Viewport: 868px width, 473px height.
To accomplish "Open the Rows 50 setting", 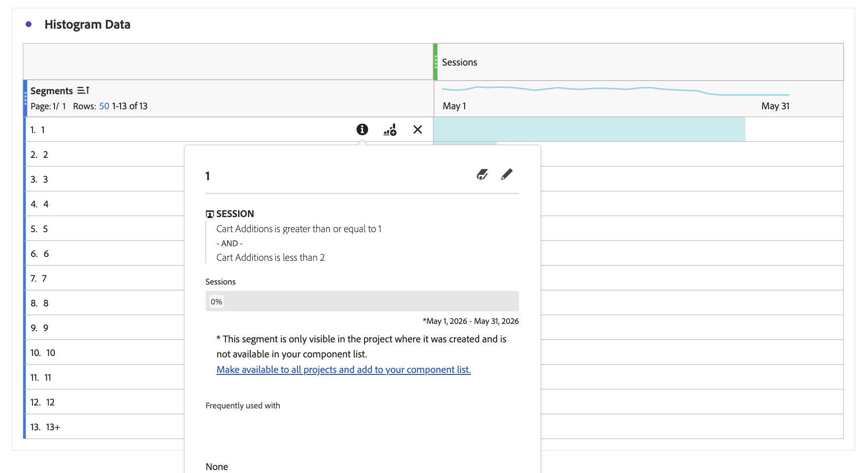I will click(104, 106).
